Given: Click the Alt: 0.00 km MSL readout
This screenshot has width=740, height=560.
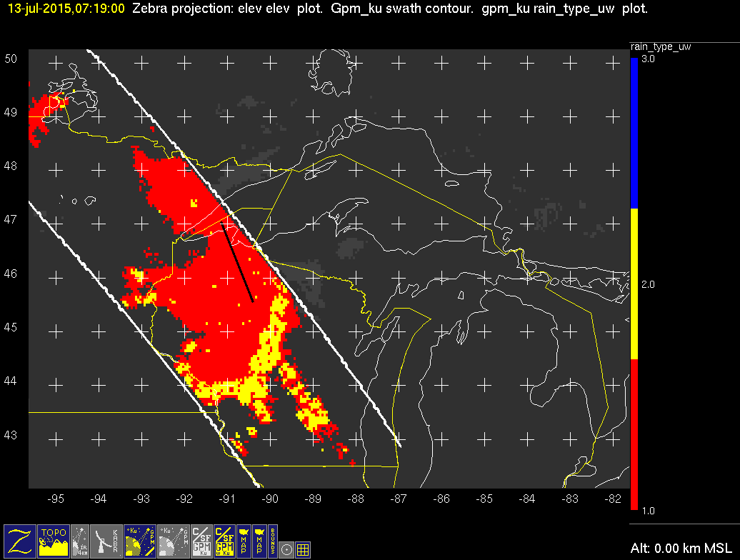Looking at the screenshot, I should pos(681,548).
